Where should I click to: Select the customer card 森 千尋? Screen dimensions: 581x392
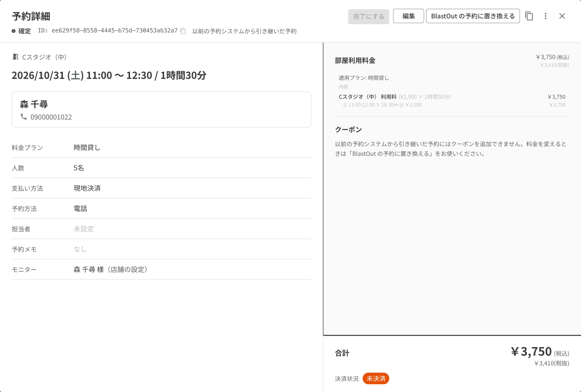click(x=161, y=110)
